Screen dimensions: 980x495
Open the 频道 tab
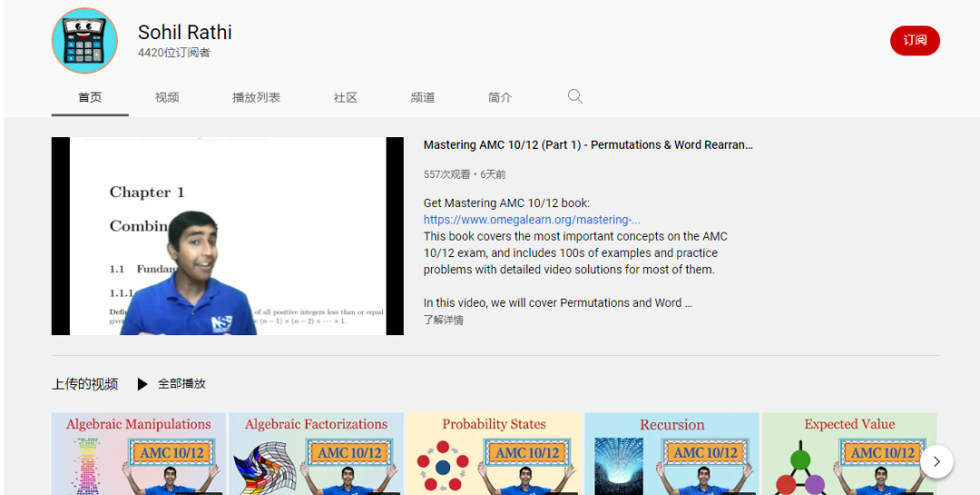[x=423, y=97]
